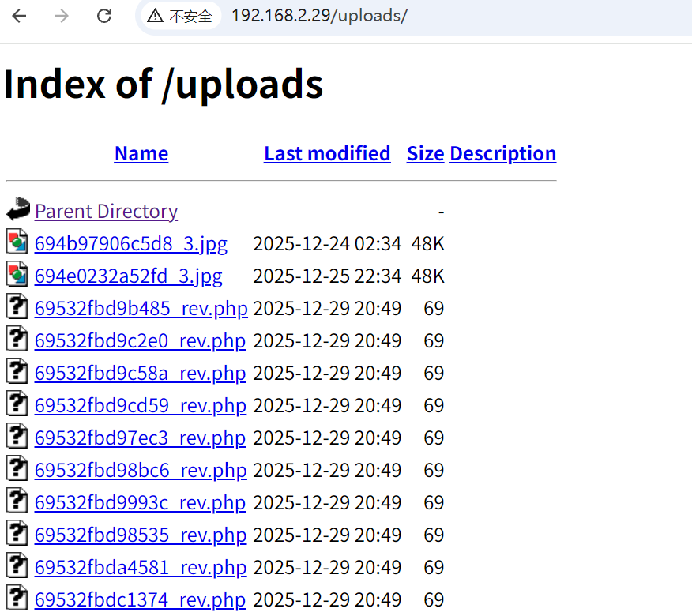Click the browser forward arrow button

coord(62,16)
